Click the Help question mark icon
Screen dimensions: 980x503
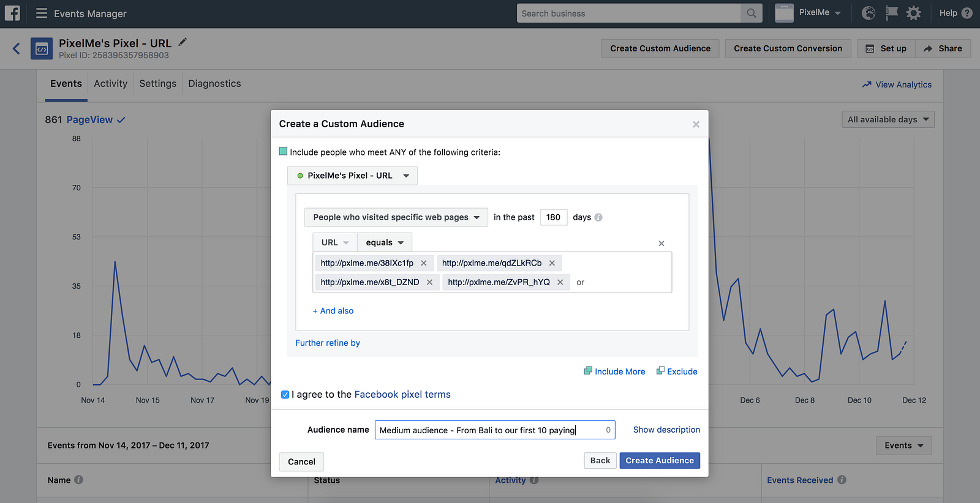click(967, 13)
